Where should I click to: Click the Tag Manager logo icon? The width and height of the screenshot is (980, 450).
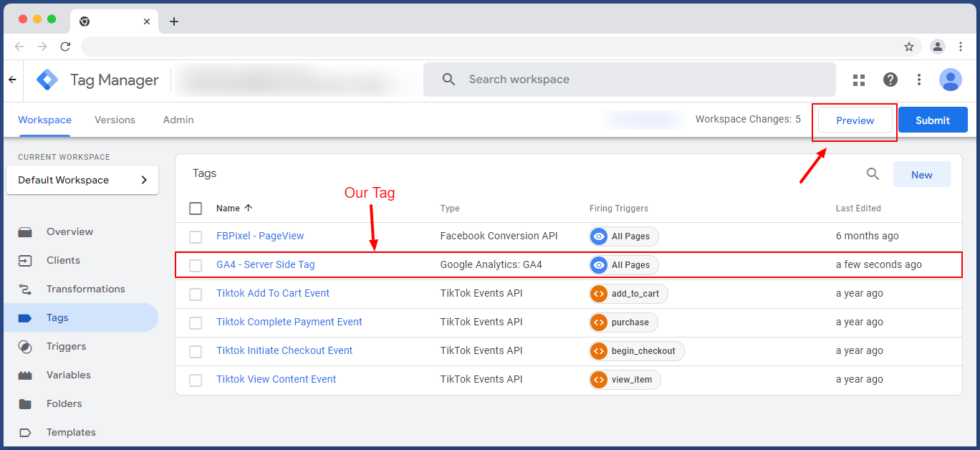click(x=47, y=80)
